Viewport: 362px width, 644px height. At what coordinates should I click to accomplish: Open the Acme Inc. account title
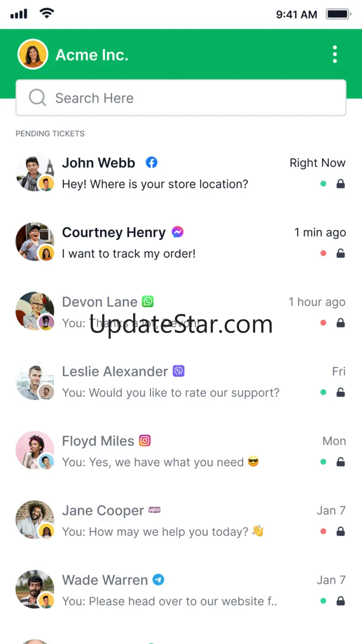point(92,55)
